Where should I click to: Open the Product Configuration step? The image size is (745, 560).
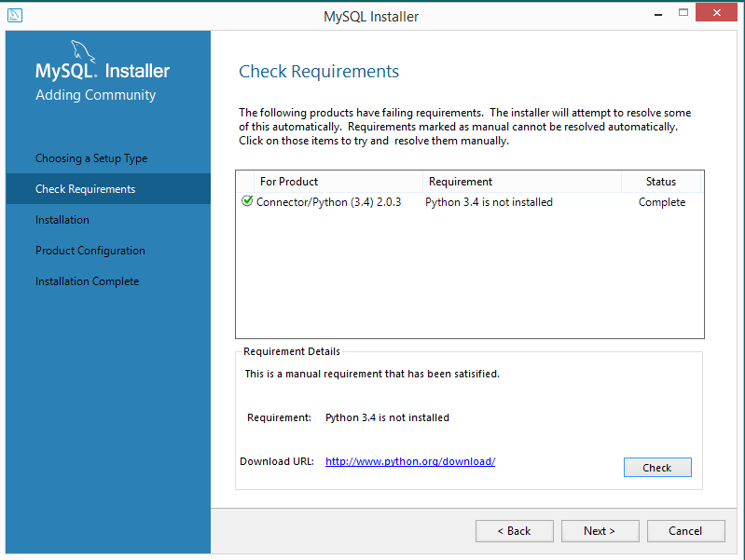(x=90, y=251)
